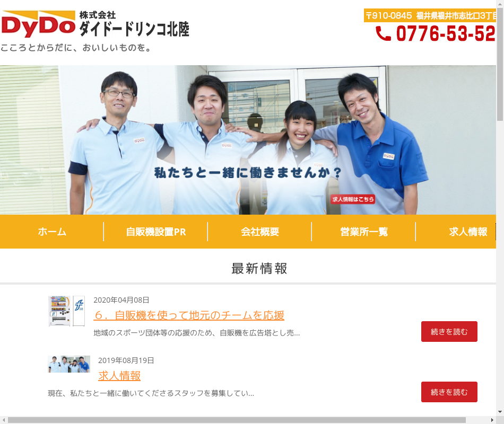This screenshot has height=424, width=504.
Task: Click the vertical scrollbar down arrow
Action: [500, 412]
